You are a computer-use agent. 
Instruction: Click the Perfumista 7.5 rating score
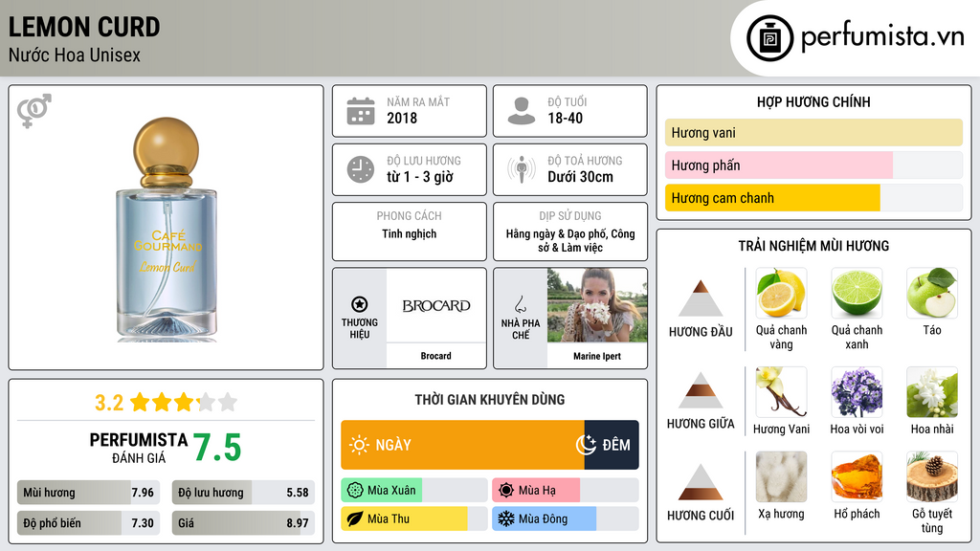click(x=217, y=448)
